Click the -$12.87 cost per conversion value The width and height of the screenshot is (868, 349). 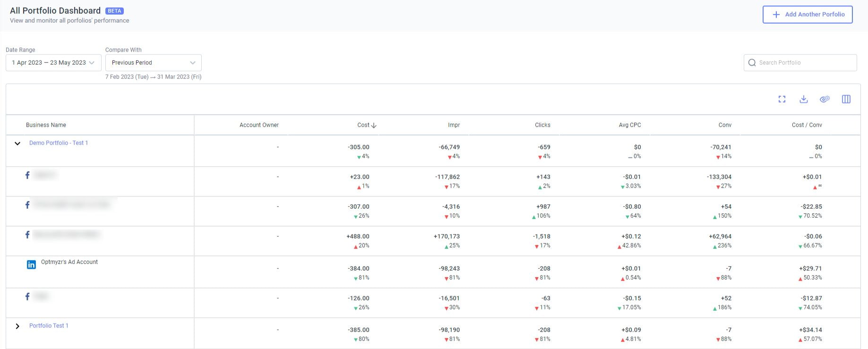(x=811, y=298)
